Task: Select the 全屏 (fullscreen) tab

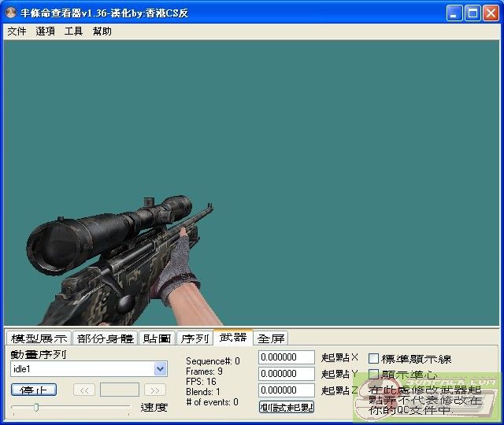Action: [x=271, y=338]
